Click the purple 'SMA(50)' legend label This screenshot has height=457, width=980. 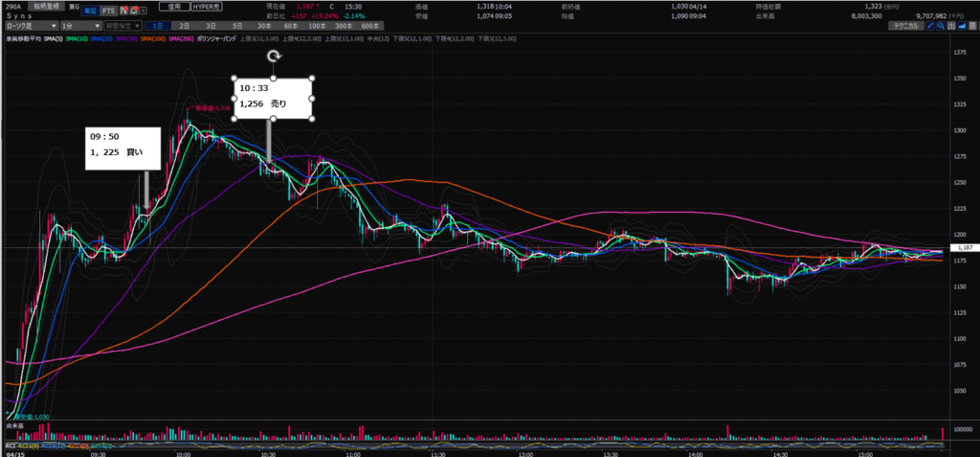(126, 39)
